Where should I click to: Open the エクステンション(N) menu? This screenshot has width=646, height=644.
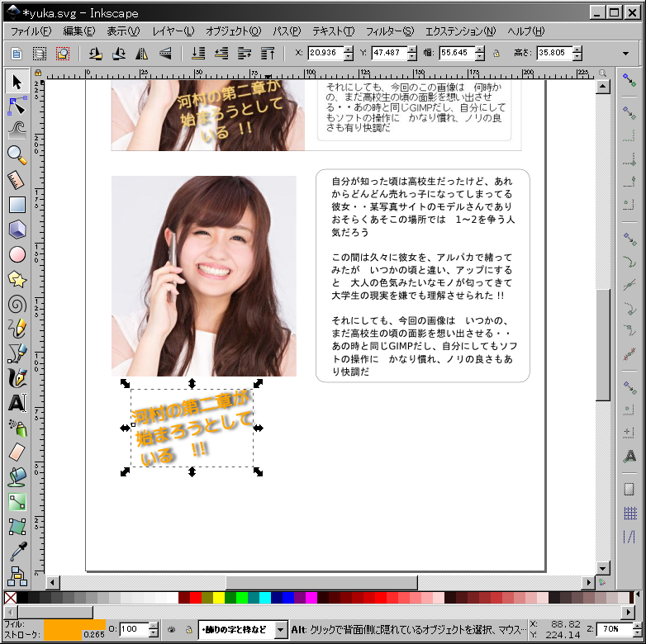point(460,31)
